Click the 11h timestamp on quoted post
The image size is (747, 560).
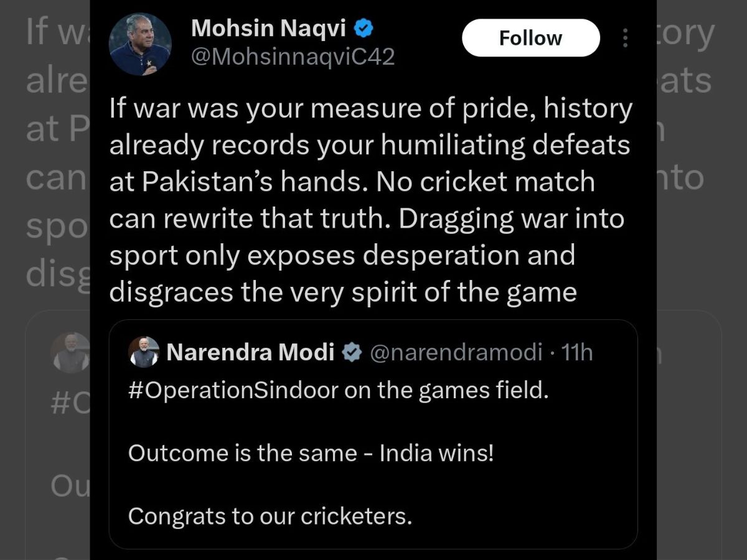click(577, 353)
